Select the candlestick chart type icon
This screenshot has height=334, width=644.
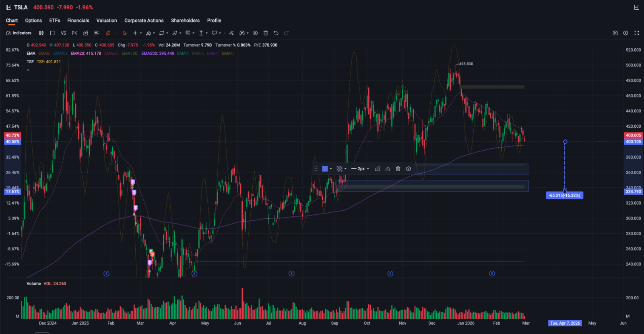coord(41,33)
